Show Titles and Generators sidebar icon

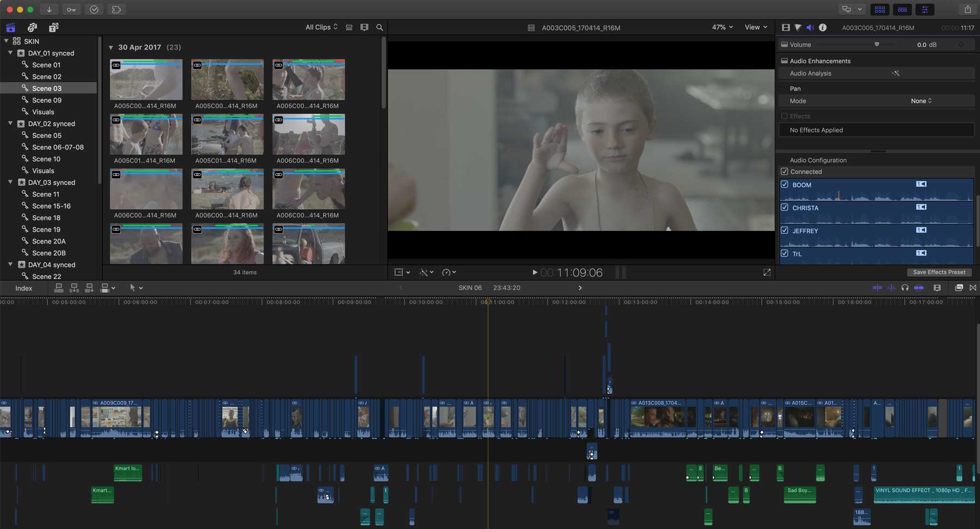pyautogui.click(x=53, y=27)
